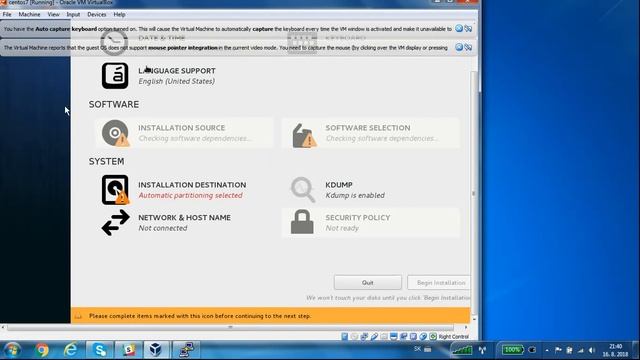Click the taskbar clock showing 21:40
640x360 pixels.
tap(616, 350)
